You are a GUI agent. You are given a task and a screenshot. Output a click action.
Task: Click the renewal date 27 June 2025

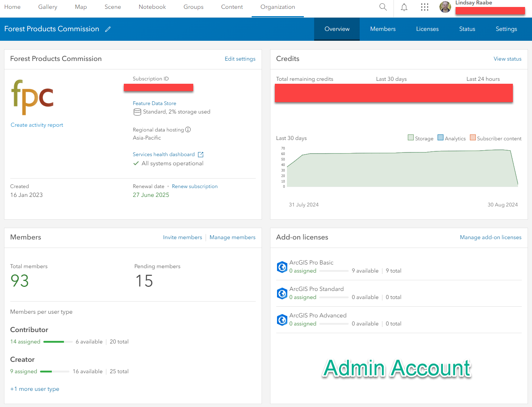[x=151, y=195]
